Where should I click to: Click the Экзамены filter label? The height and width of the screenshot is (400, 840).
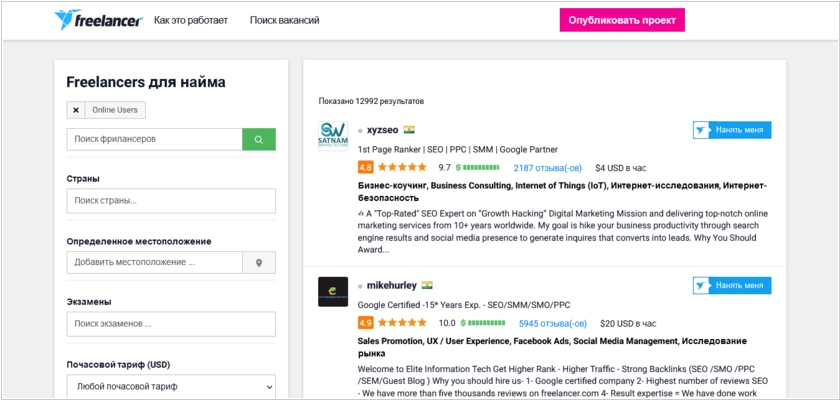coord(89,301)
